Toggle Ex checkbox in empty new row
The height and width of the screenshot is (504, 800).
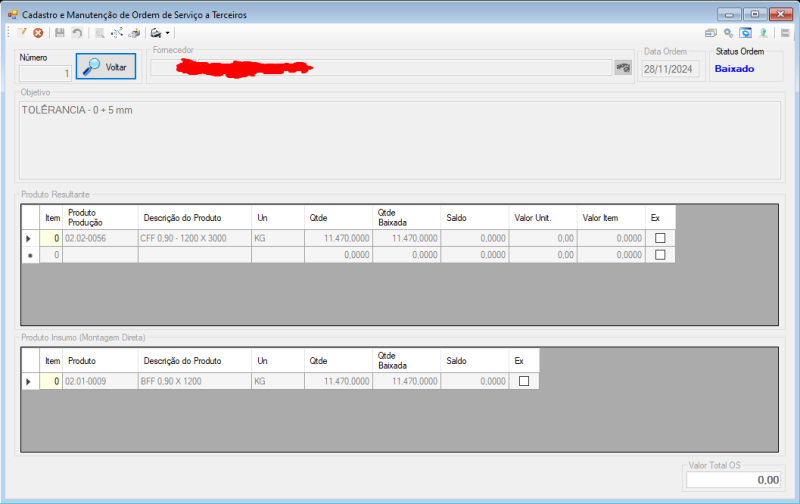click(x=660, y=255)
